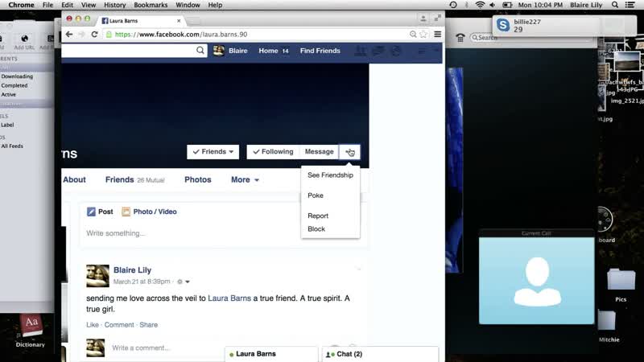Click the Facebook search magnifier icon
Viewport: 644px width, 362px height.
pos(200,51)
